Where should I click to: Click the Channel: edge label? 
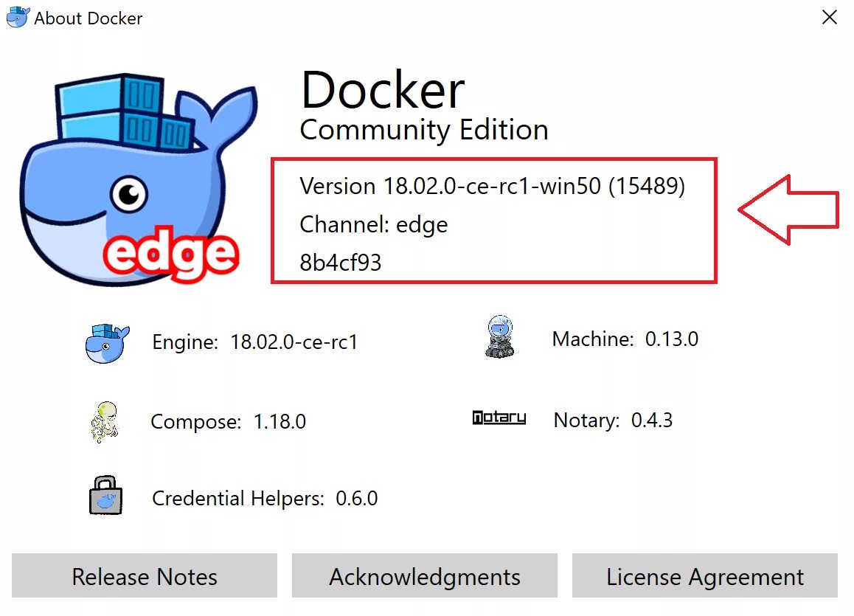click(x=373, y=224)
